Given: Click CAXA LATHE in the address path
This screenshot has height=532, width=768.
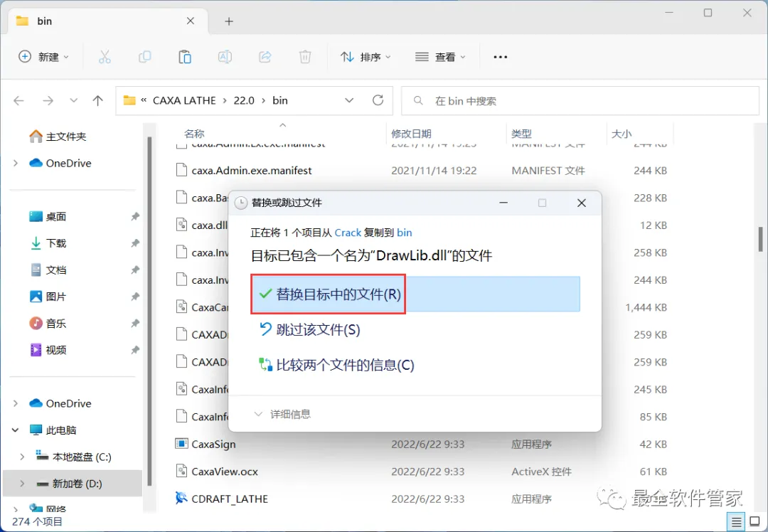Looking at the screenshot, I should [x=184, y=100].
